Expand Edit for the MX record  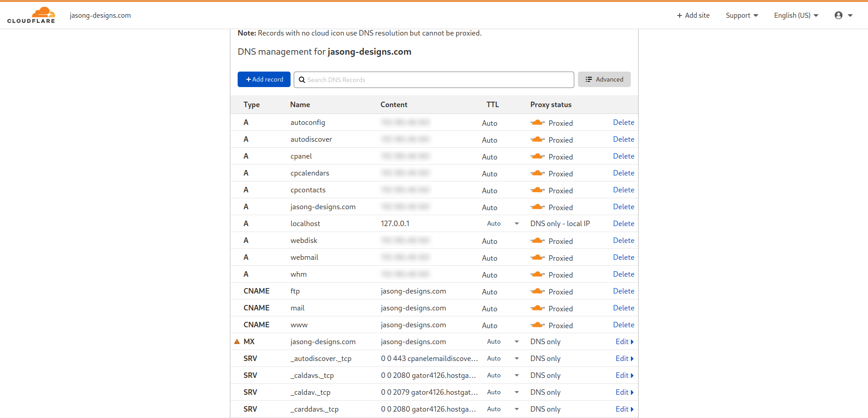(x=624, y=341)
